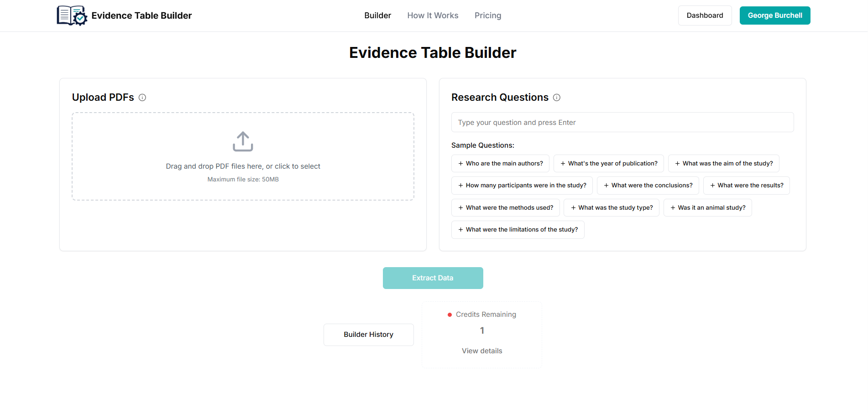
Task: Open the Dashboard
Action: 705,15
